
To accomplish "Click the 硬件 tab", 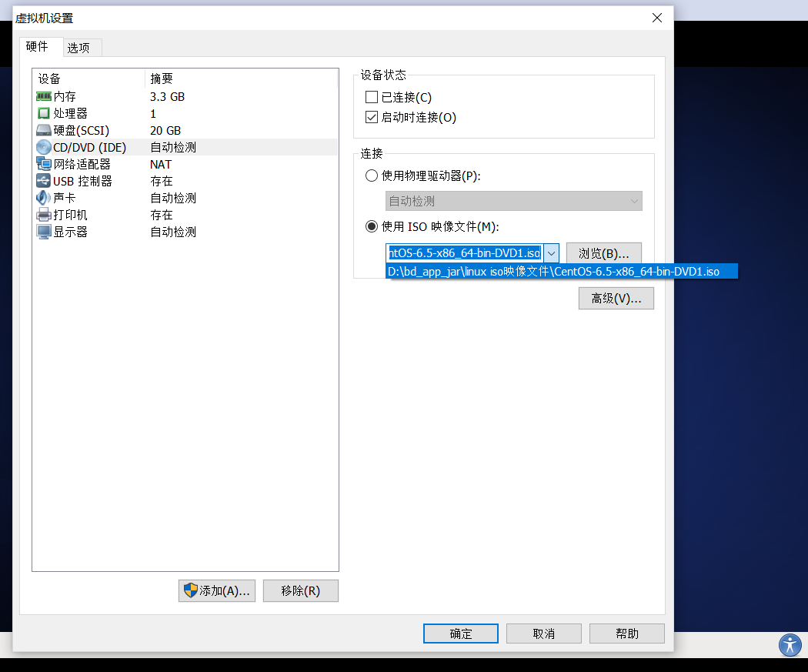I will pos(38,47).
